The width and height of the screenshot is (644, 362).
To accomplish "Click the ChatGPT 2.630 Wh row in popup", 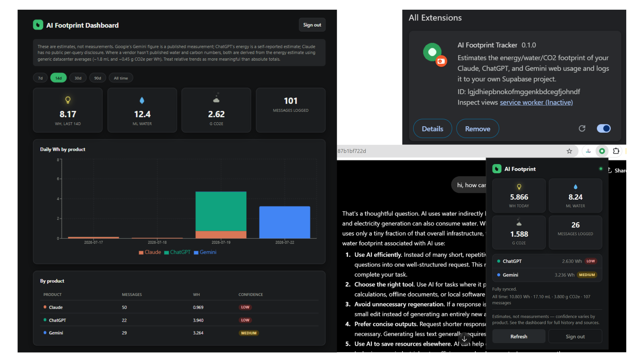I will 547,261.
